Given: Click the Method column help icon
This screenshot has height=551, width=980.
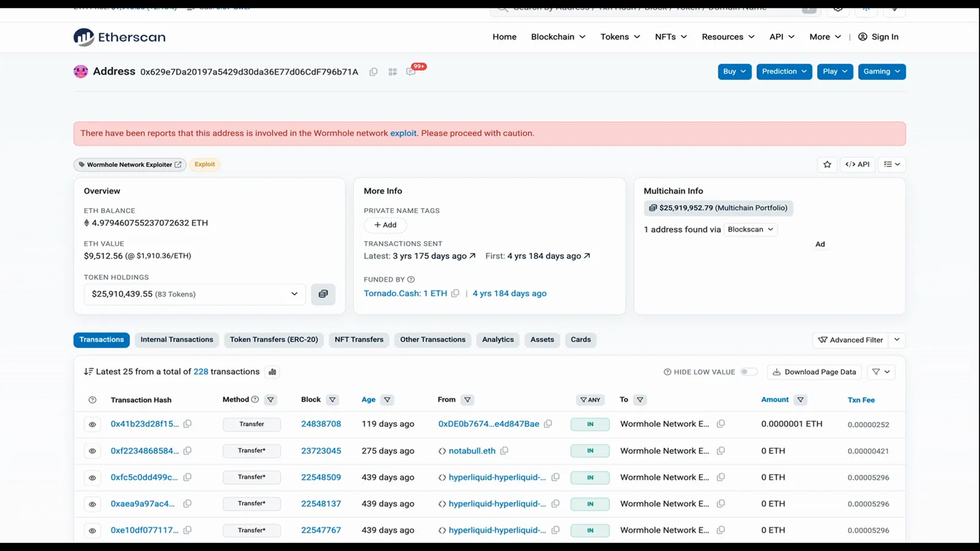Looking at the screenshot, I should click(255, 399).
